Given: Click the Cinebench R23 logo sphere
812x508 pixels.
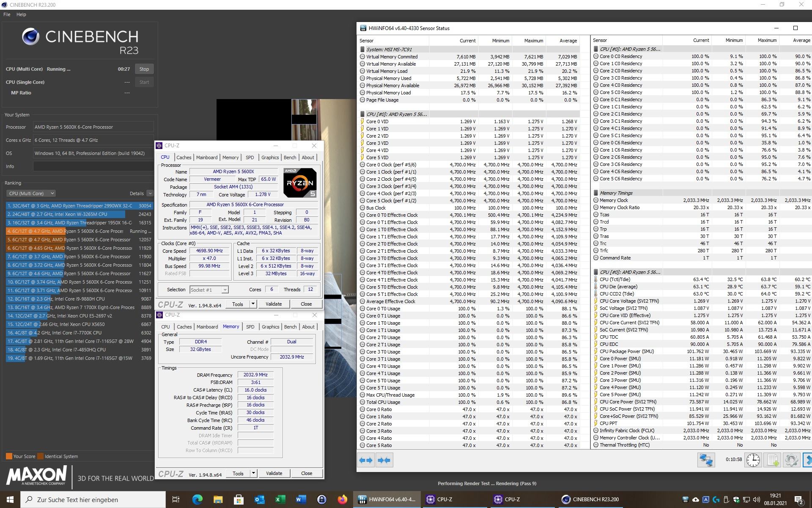Looking at the screenshot, I should click(31, 37).
